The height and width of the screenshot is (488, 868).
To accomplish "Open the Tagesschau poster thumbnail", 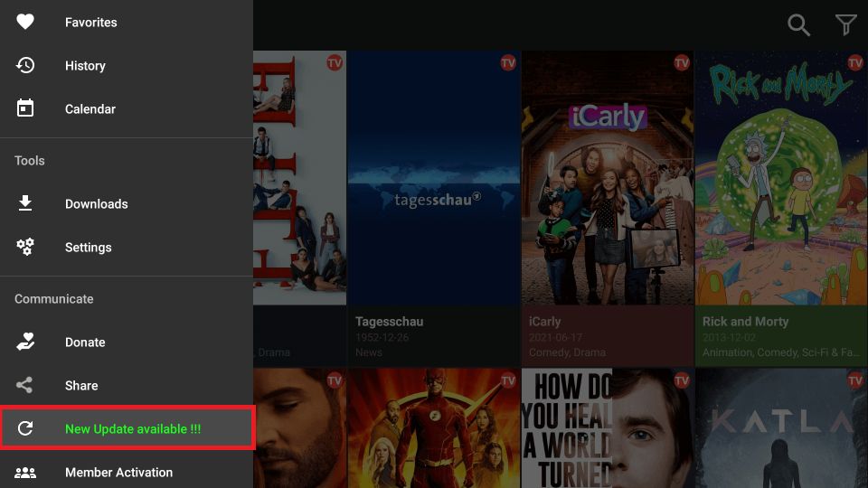I will 433,178.
